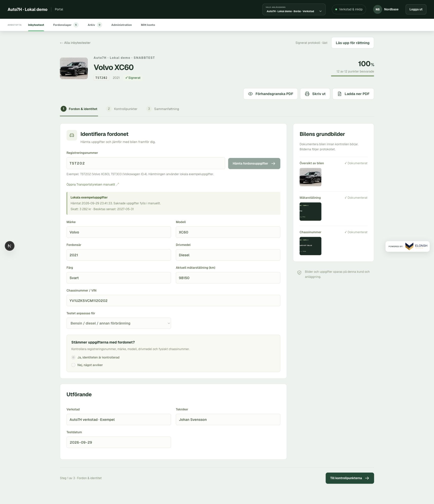Viewport: 434px width, 504px height.
Task: Select Nej, något avviker
Action: tap(73, 365)
